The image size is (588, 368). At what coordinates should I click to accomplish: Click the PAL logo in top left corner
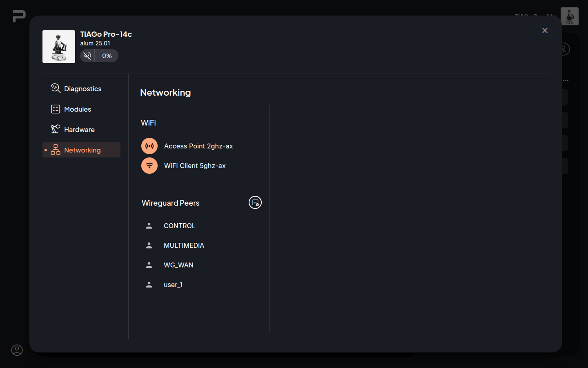[19, 16]
